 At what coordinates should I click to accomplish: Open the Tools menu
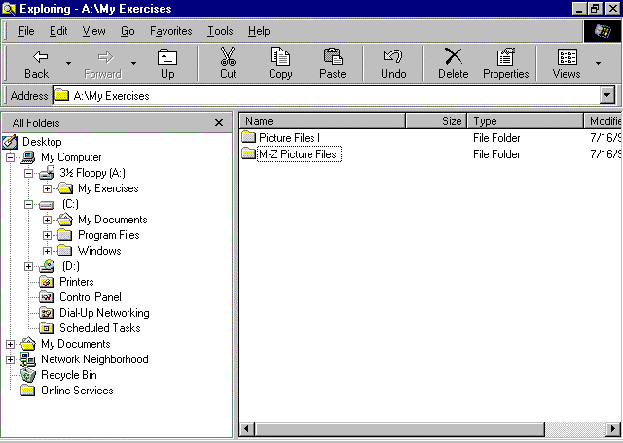(x=220, y=31)
